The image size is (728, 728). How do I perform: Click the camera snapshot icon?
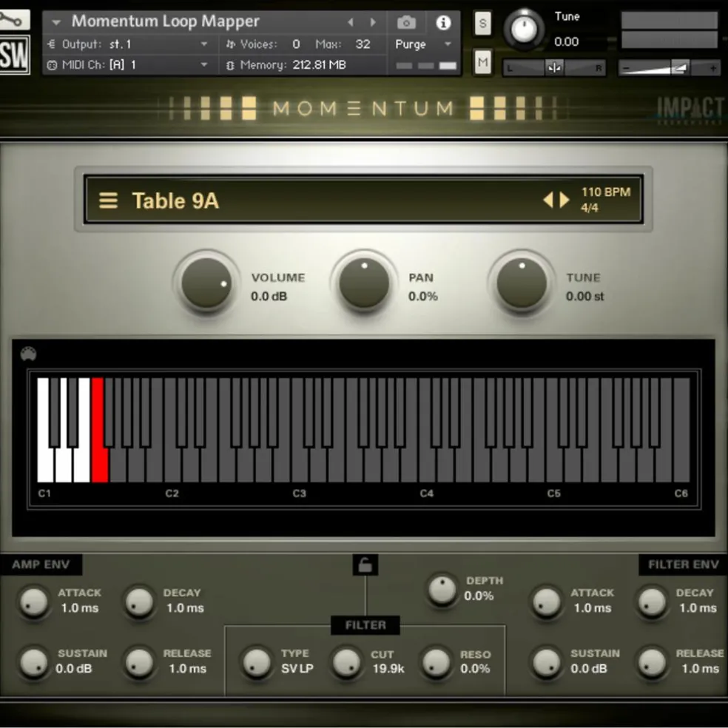(x=407, y=21)
